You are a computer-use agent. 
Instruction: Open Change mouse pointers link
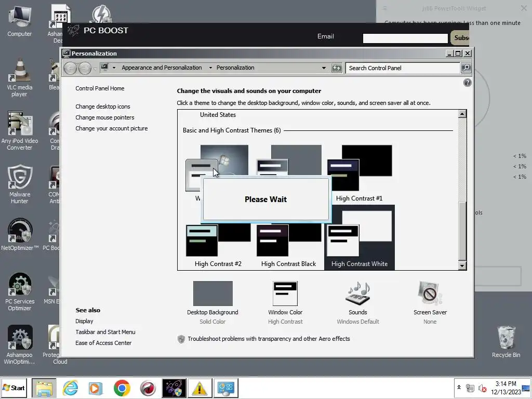104,117
